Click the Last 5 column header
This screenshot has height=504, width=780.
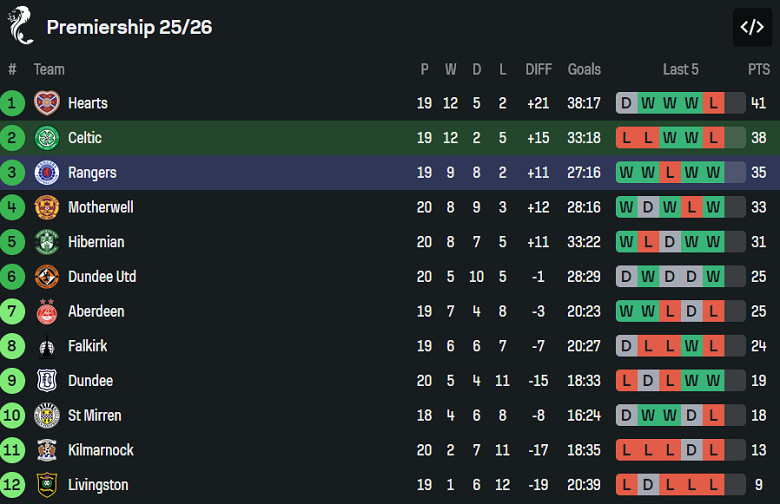680,69
